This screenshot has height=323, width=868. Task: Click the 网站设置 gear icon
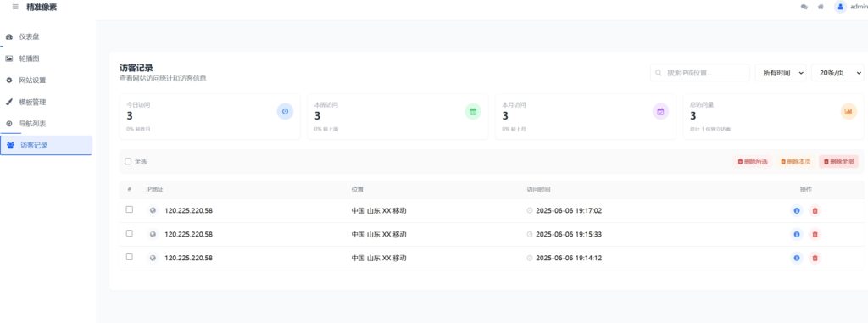(x=8, y=81)
